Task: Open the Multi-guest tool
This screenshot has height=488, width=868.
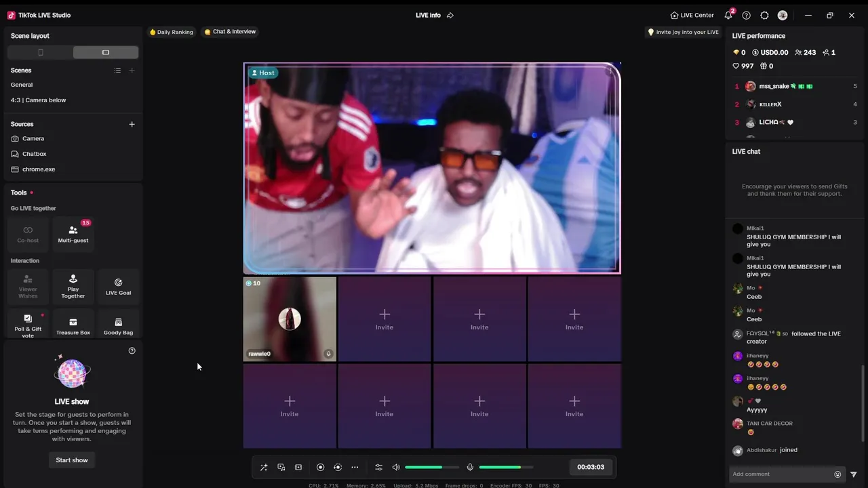Action: 73,235
